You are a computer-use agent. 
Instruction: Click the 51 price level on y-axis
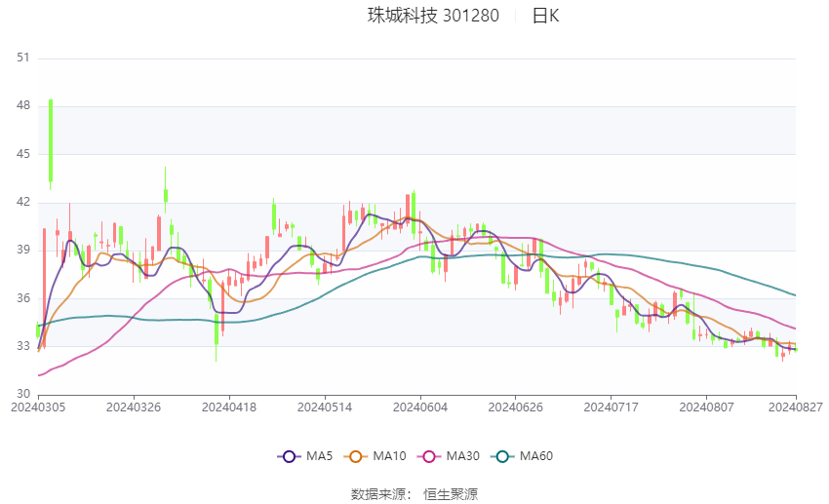coord(23,58)
